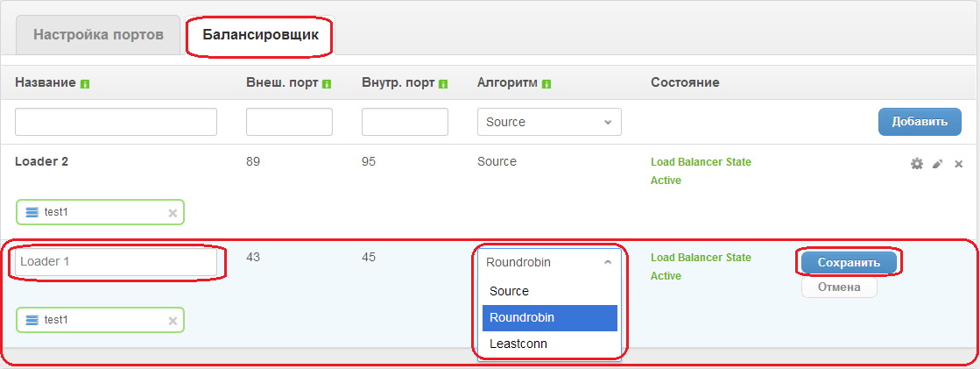Delete Loader 2 with the X icon

958,164
